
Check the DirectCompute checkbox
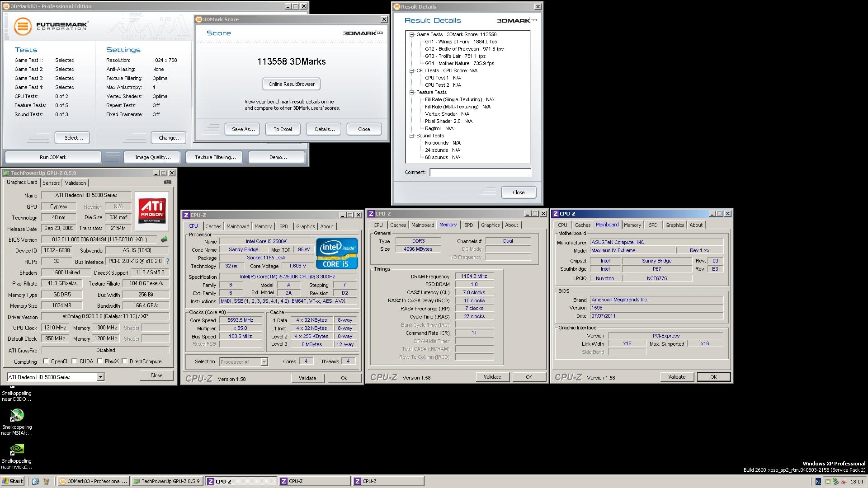(124, 361)
